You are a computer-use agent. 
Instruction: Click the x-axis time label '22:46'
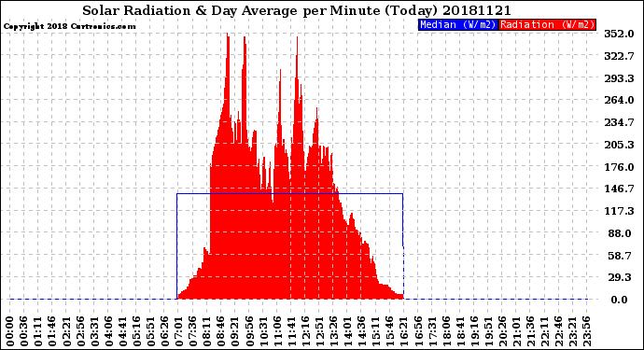pyautogui.click(x=558, y=331)
